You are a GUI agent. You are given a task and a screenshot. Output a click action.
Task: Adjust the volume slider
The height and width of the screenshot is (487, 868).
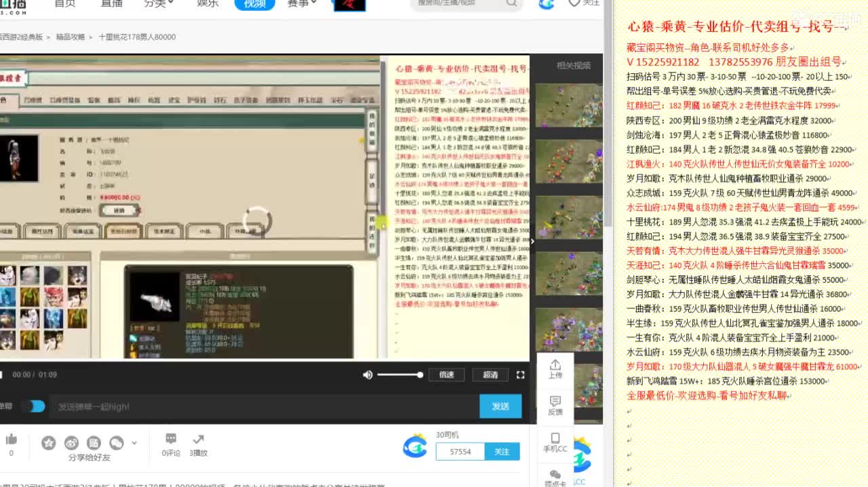pyautogui.click(x=400, y=374)
